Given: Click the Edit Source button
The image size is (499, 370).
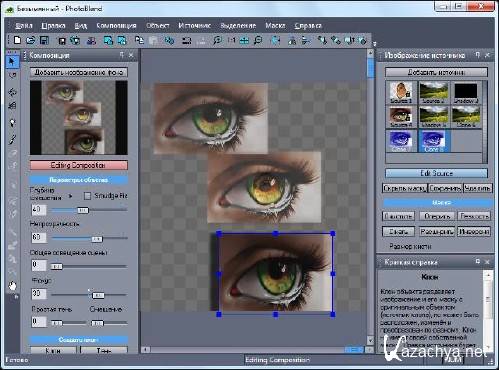Looking at the screenshot, I should (436, 173).
